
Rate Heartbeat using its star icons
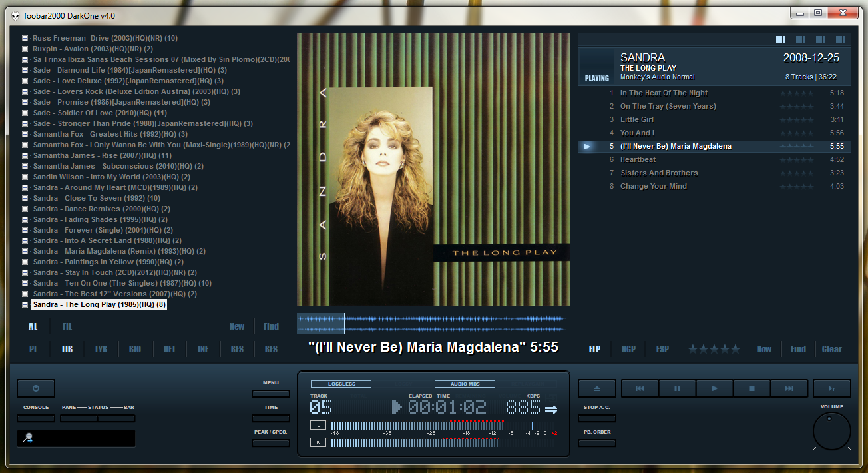(x=797, y=159)
